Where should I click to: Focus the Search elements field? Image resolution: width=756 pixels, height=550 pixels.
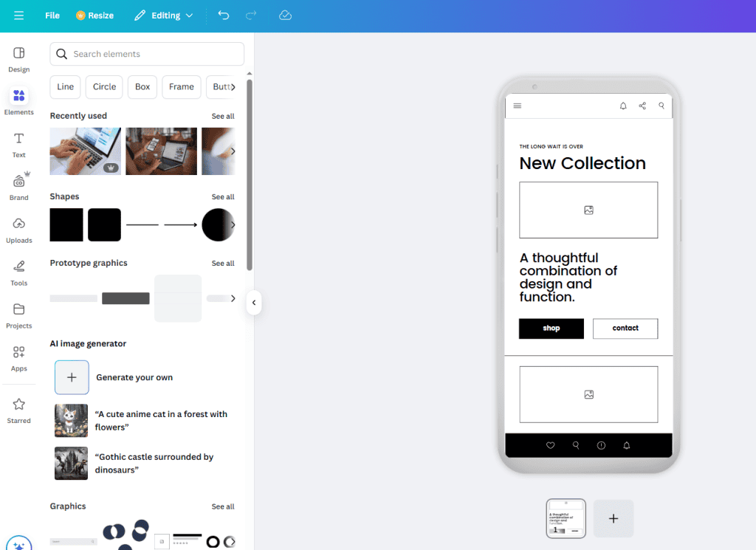point(147,54)
